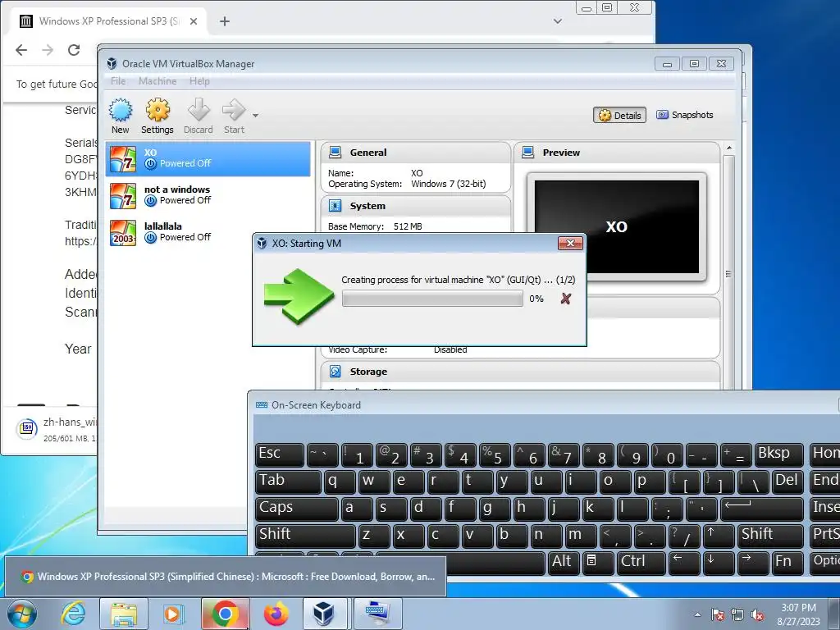The width and height of the screenshot is (840, 630).
Task: Click the context menu key on keyboard
Action: pos(598,562)
